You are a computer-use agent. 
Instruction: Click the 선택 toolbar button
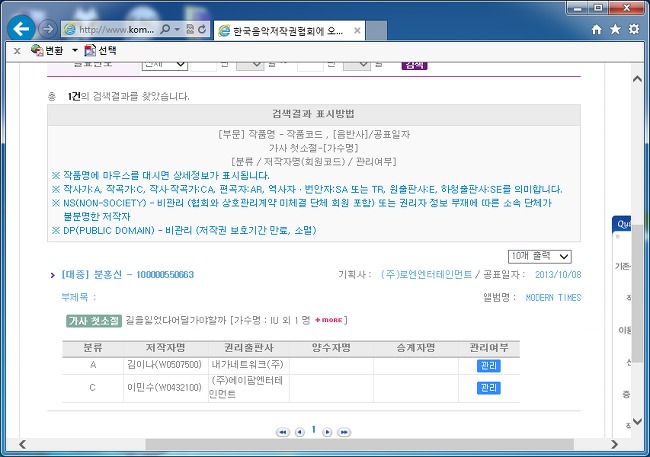point(101,51)
